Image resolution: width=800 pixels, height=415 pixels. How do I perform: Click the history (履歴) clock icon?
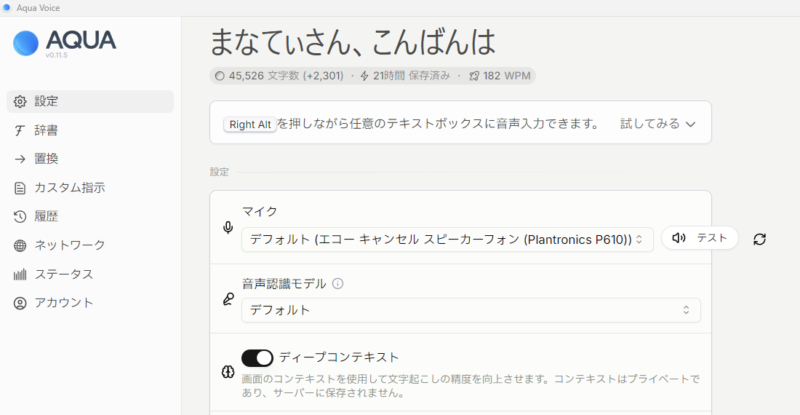point(20,216)
